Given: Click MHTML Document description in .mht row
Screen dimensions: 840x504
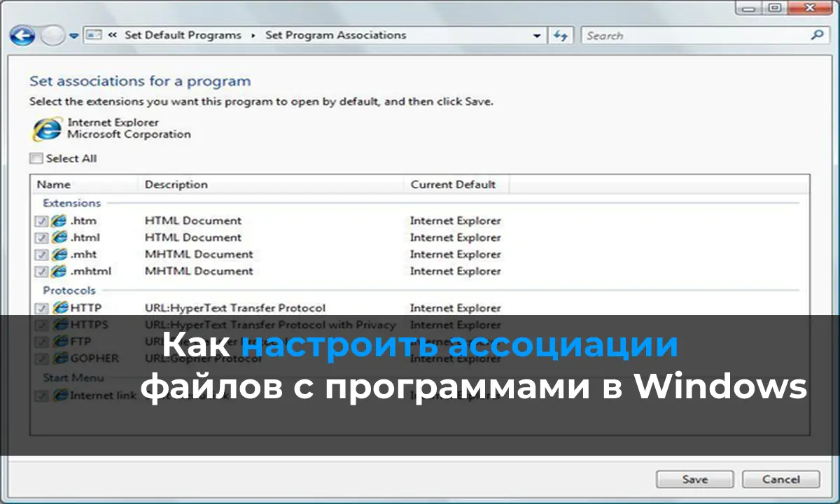Looking at the screenshot, I should 199,254.
